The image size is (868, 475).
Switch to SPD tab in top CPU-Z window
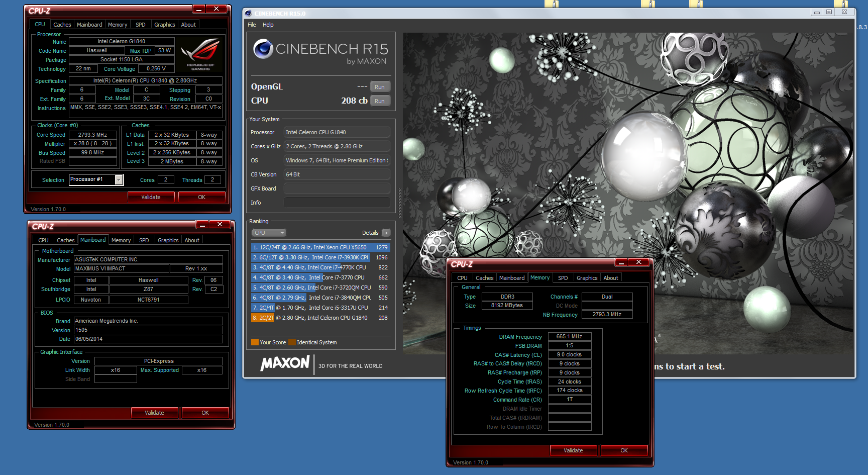(141, 25)
